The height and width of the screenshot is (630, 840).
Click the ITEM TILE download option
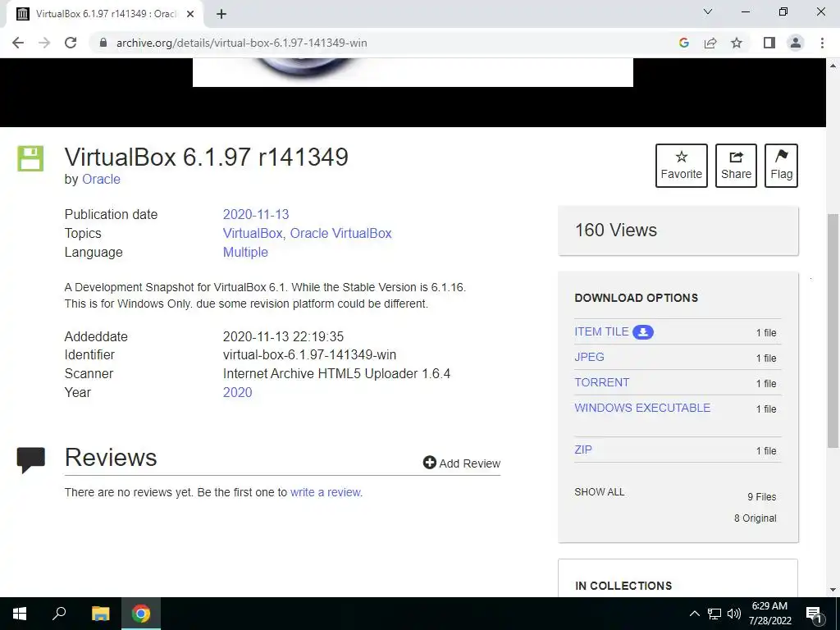601,331
